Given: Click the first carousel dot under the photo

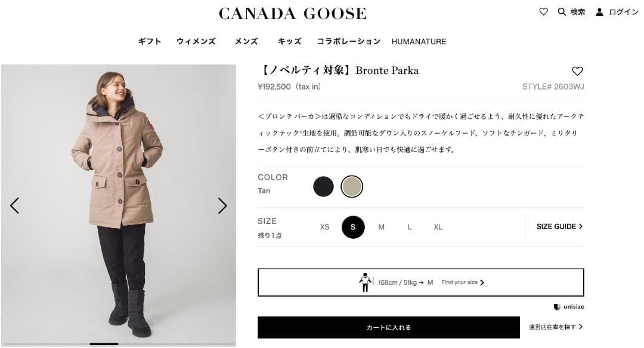Looking at the screenshot, I should pyautogui.click(x=103, y=344).
